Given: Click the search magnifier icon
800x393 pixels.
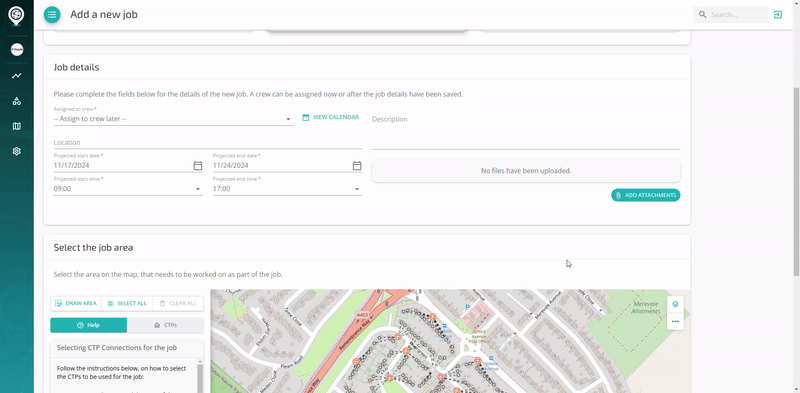Looking at the screenshot, I should coord(703,15).
